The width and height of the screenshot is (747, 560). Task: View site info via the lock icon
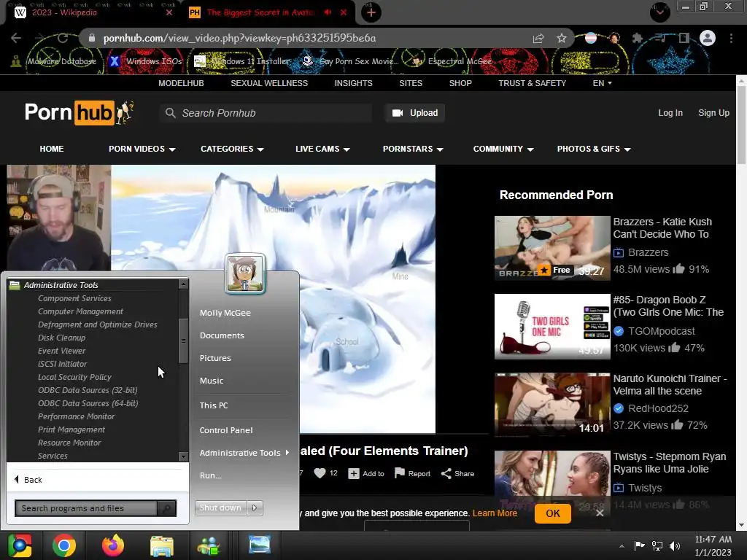click(92, 38)
